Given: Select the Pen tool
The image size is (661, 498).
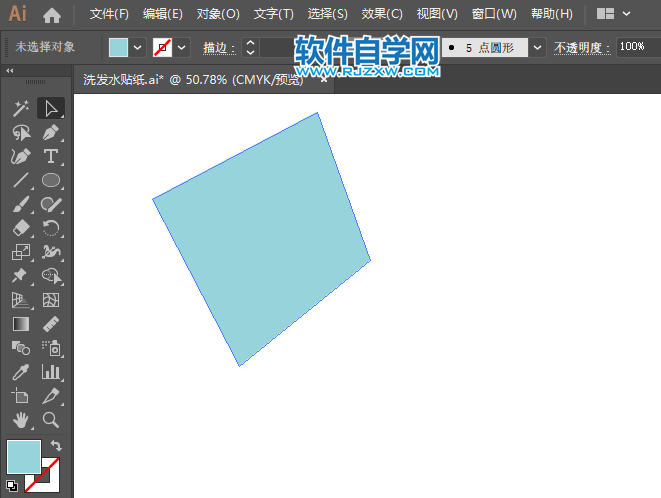Looking at the screenshot, I should [51, 132].
